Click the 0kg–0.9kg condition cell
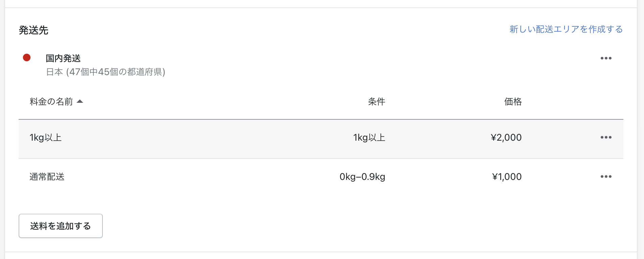 [x=362, y=177]
